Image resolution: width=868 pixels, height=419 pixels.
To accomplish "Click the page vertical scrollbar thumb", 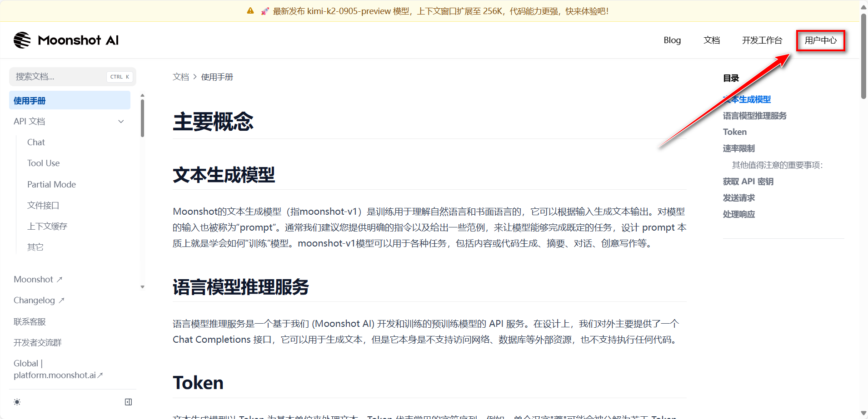I will (x=863, y=56).
